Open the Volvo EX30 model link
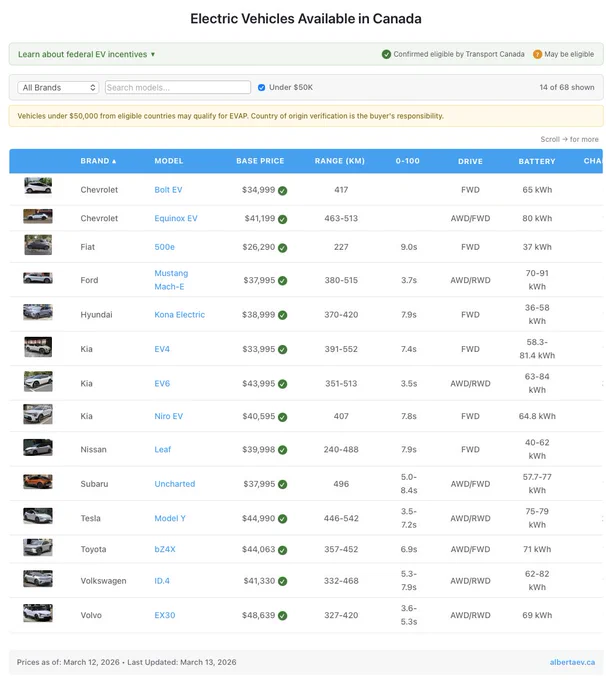Screen dimensions: 606x680 pos(165,615)
